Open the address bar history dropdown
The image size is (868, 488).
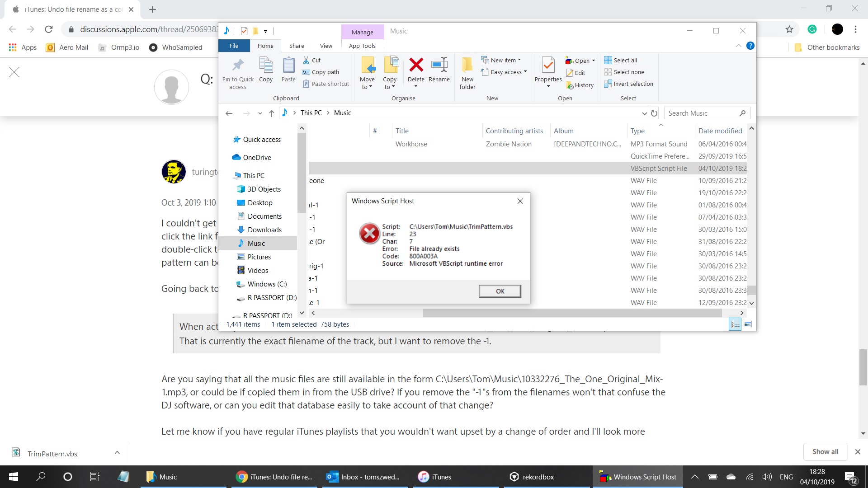pos(644,113)
